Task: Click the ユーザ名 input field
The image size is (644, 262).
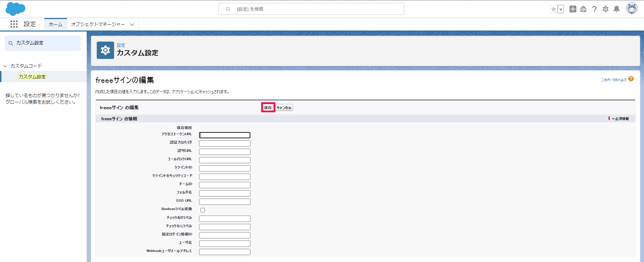Action: click(x=225, y=244)
